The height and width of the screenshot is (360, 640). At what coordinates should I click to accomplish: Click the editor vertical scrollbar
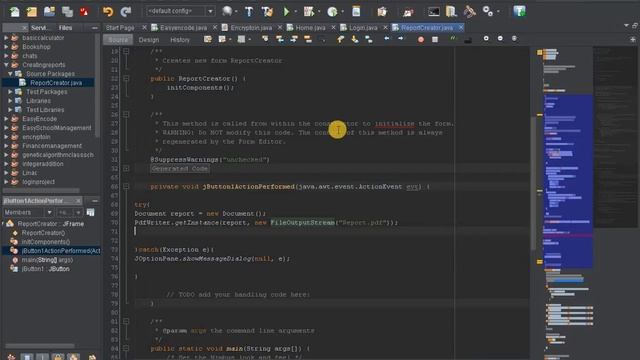click(533, 183)
